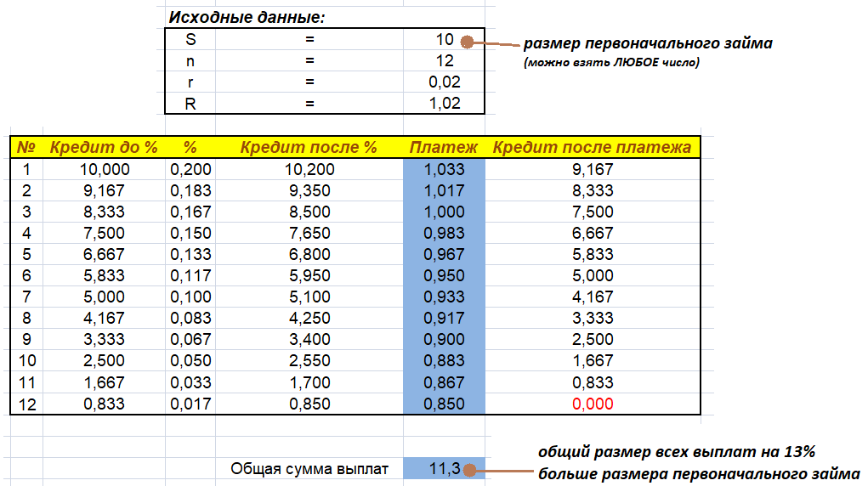Click the 'Общая сумма выплат' label

(x=309, y=469)
